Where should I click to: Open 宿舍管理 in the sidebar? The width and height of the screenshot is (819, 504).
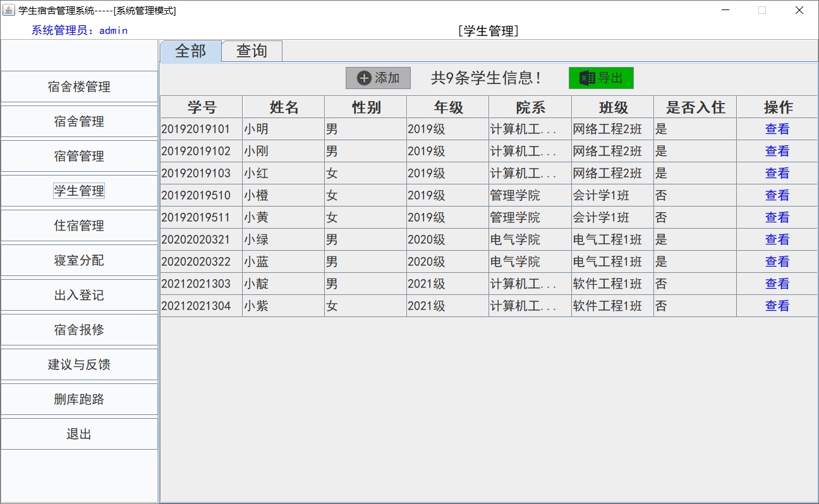(79, 122)
